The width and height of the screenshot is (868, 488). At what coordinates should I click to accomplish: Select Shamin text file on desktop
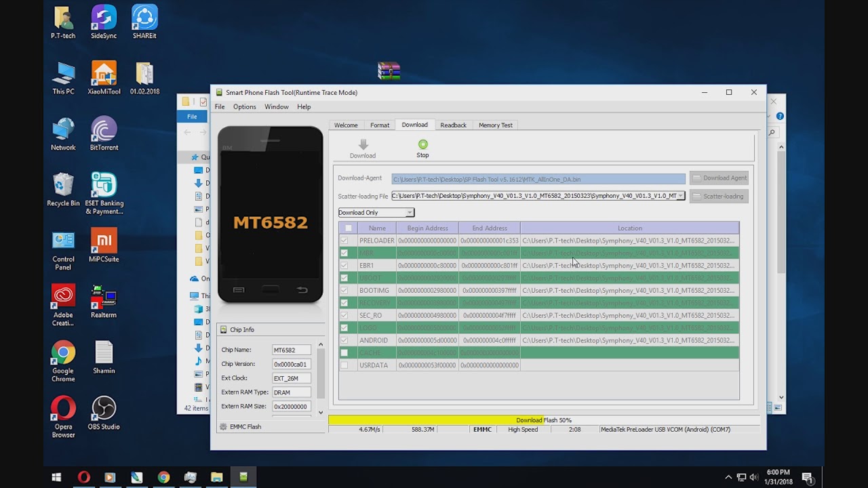tap(104, 357)
